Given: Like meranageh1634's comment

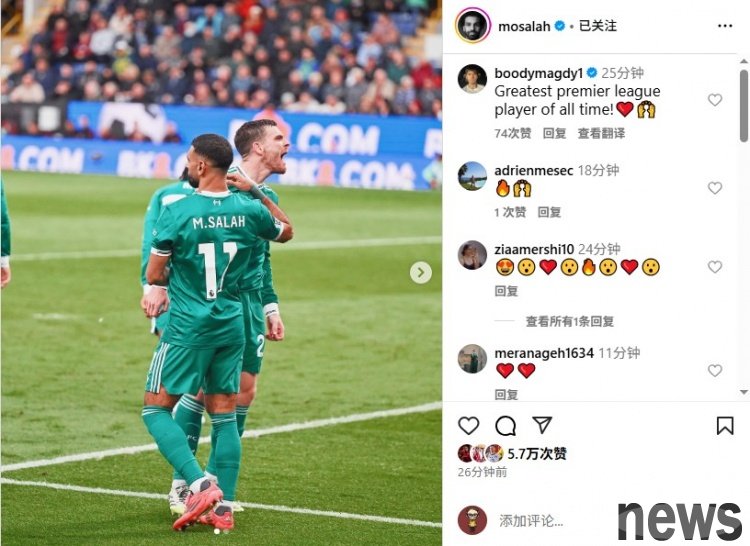Looking at the screenshot, I should [x=715, y=371].
